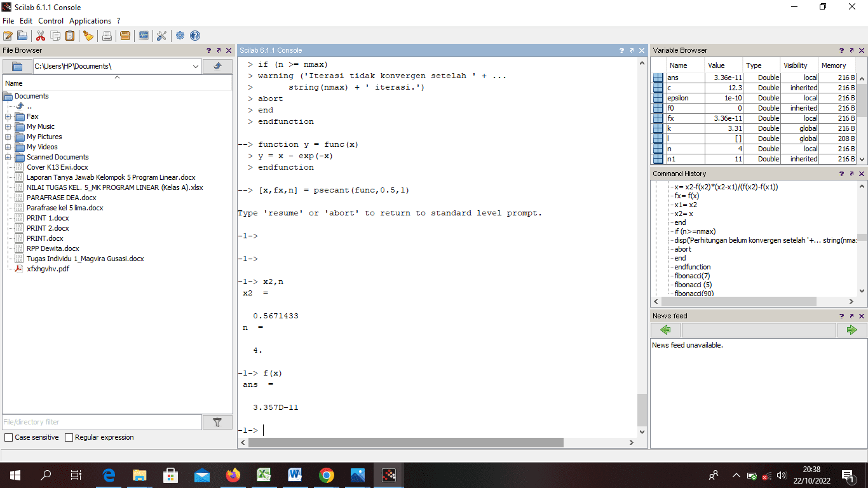Viewport: 868px width, 488px height.
Task: Open the ? help menu
Action: [x=119, y=21]
